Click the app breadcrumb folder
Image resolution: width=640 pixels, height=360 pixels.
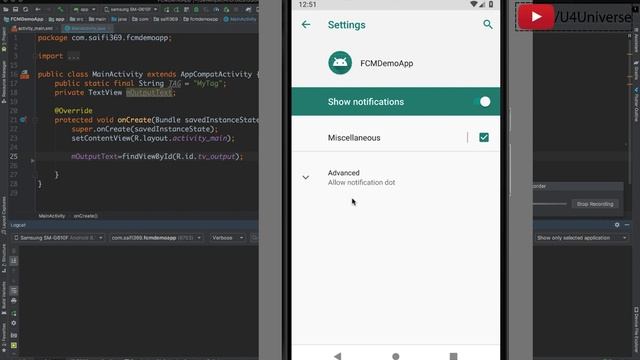(x=57, y=19)
